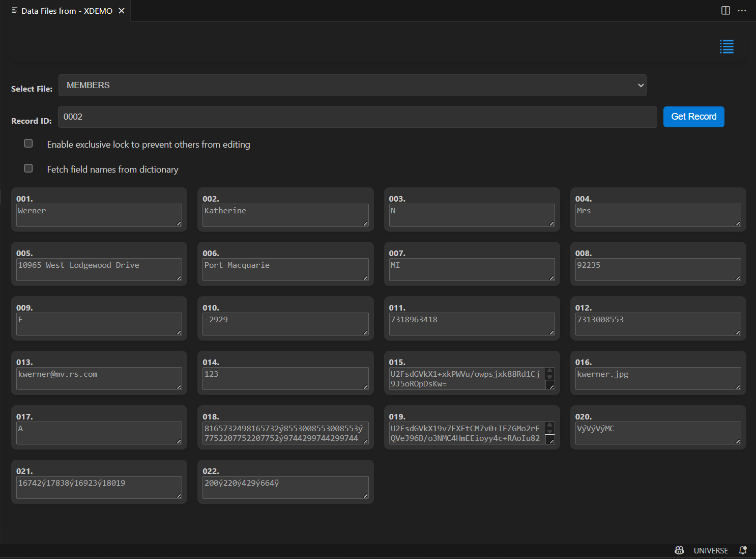Open the Copilot status bar icon
Screen dimensions: 756x559
click(679, 550)
